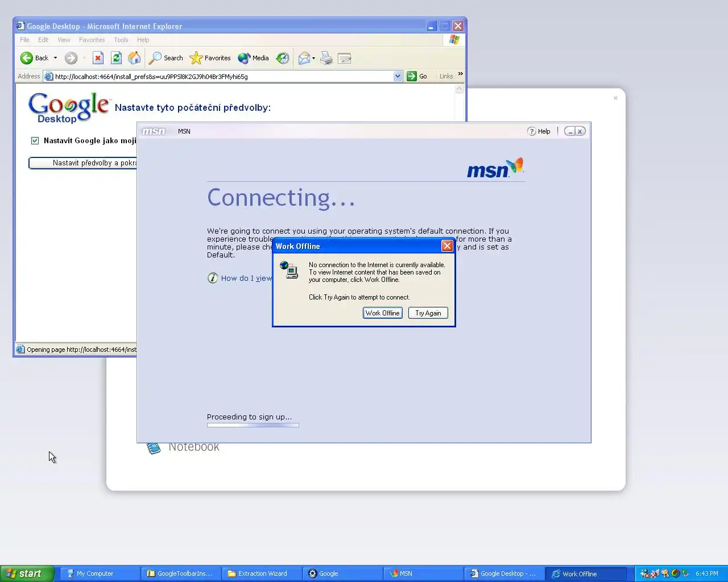Open the Edit menu in Internet Explorer
This screenshot has height=582, width=728.
(43, 40)
